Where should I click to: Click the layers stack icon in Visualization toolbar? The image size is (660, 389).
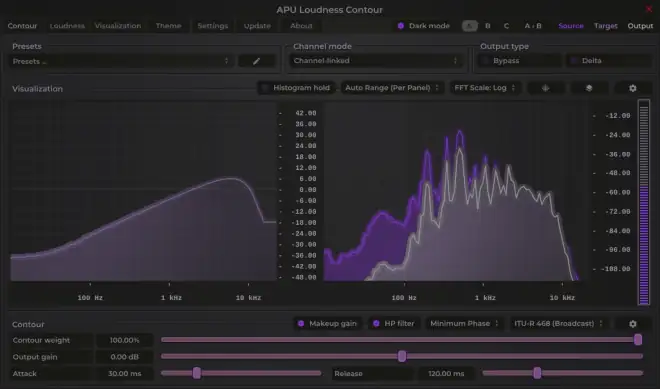tap(589, 88)
